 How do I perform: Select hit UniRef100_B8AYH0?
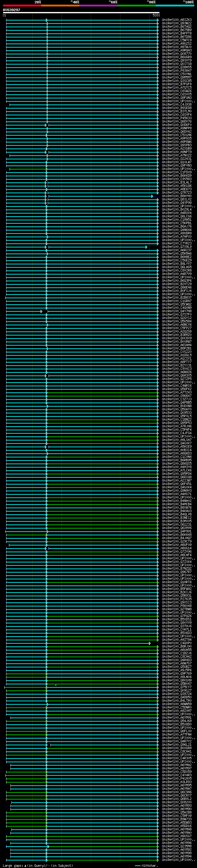tap(177, 196)
